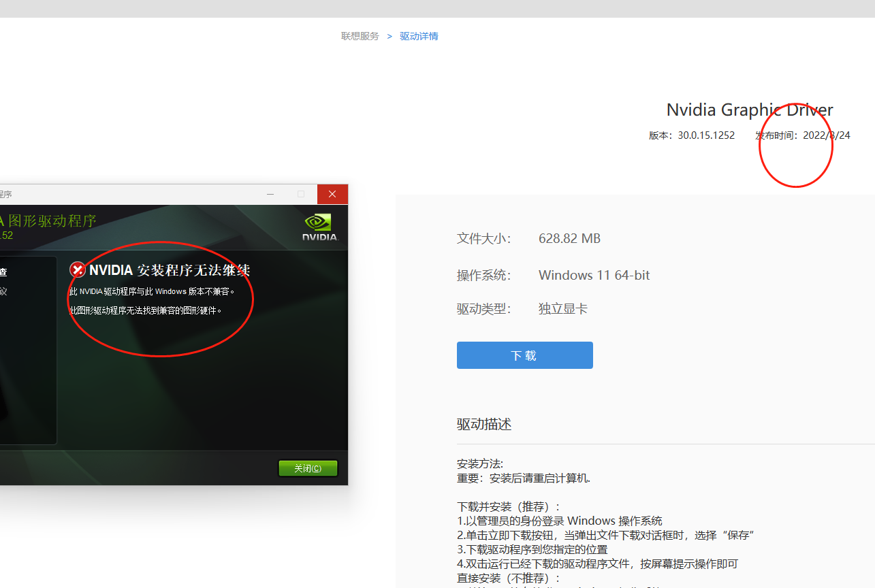Click the Windows 11 64-bit value
This screenshot has height=588, width=875.
pos(594,275)
